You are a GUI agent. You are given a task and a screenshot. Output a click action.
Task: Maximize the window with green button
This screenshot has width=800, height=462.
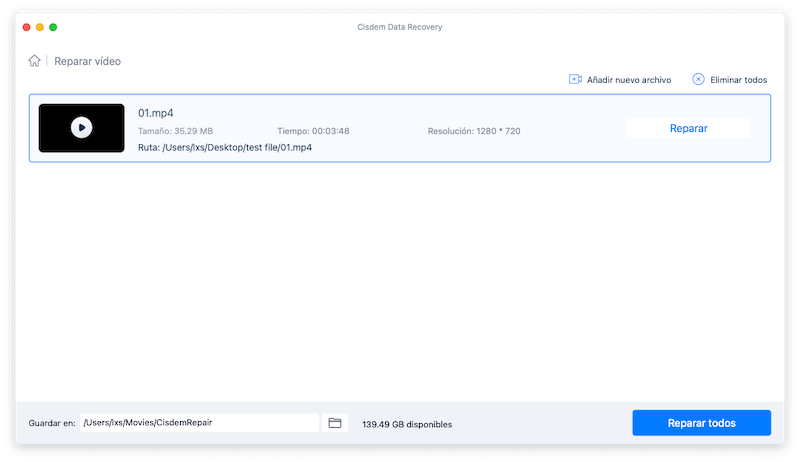(53, 27)
